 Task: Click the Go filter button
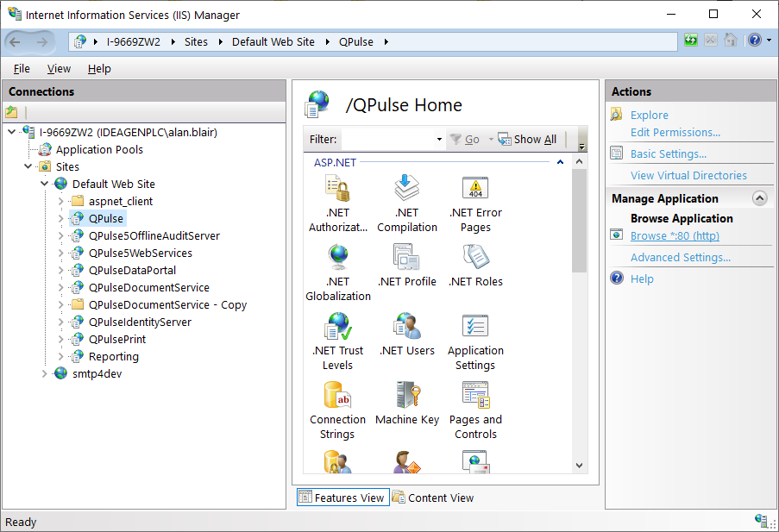tap(464, 139)
